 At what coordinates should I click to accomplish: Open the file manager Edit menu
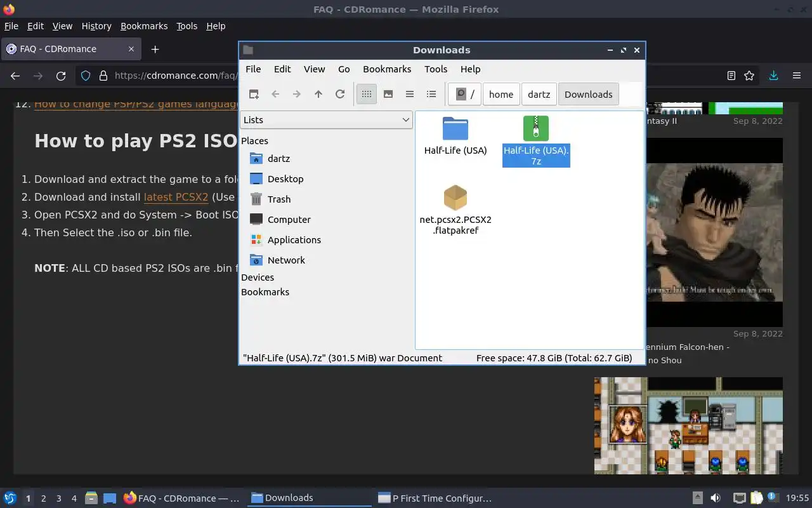(x=282, y=69)
